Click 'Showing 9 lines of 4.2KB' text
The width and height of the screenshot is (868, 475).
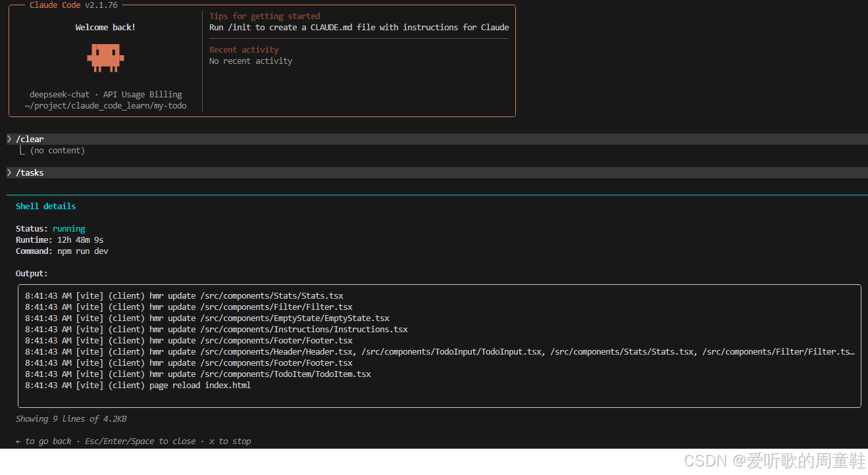point(71,418)
